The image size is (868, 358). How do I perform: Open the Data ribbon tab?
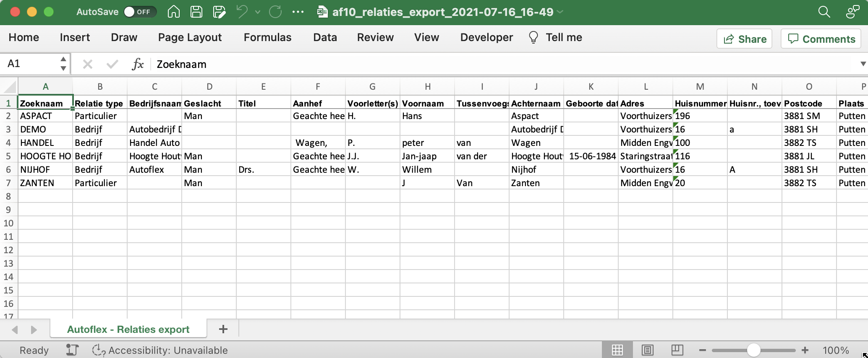325,37
